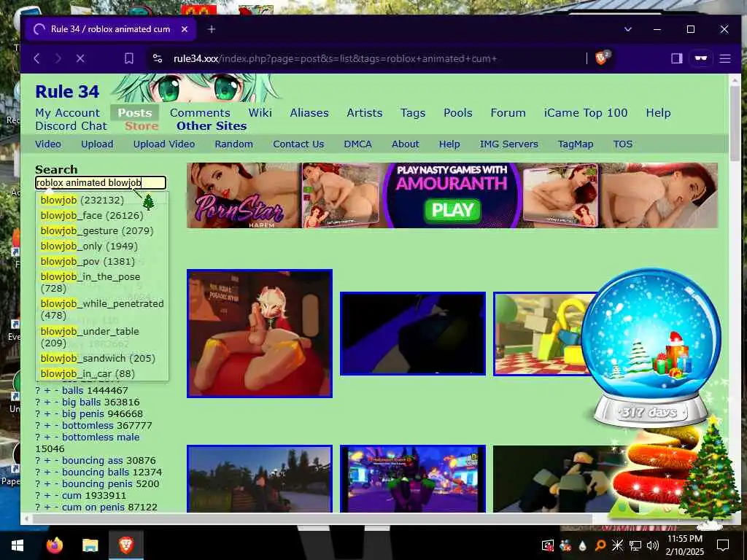
Task: Click the Random link
Action: [x=234, y=144]
